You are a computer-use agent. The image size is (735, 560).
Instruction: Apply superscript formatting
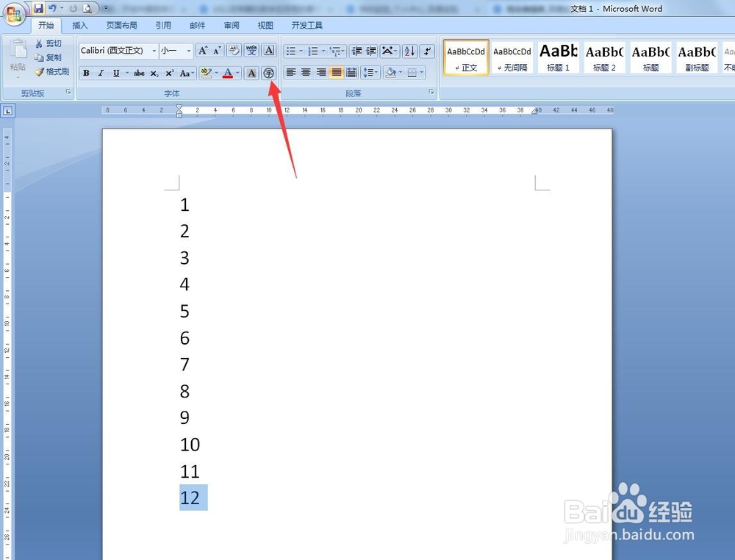coord(168,72)
